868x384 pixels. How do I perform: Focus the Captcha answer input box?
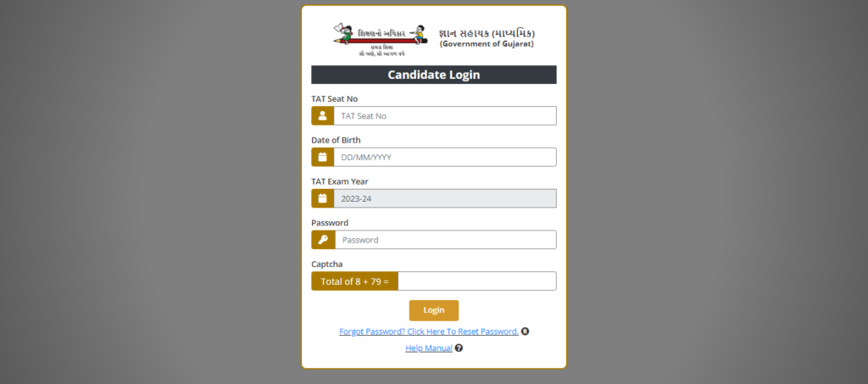coord(477,281)
